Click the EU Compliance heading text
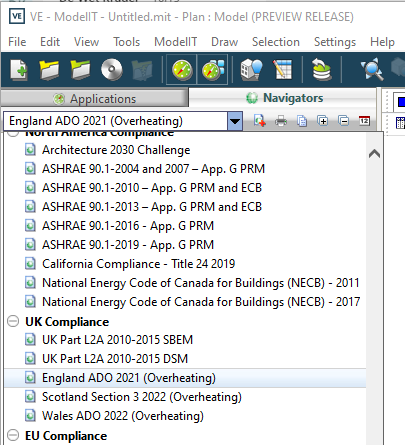The height and width of the screenshot is (445, 405). (66, 436)
